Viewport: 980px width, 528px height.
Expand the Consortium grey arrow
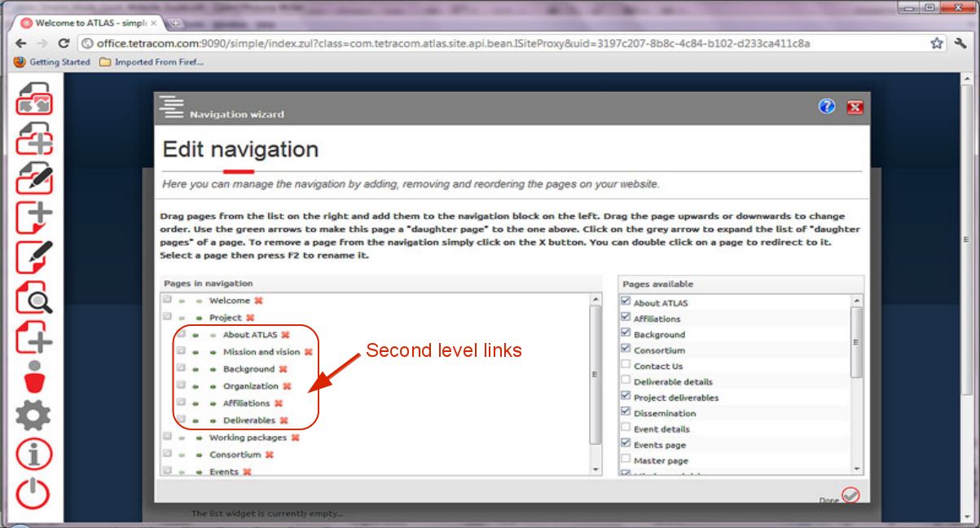coord(167,455)
